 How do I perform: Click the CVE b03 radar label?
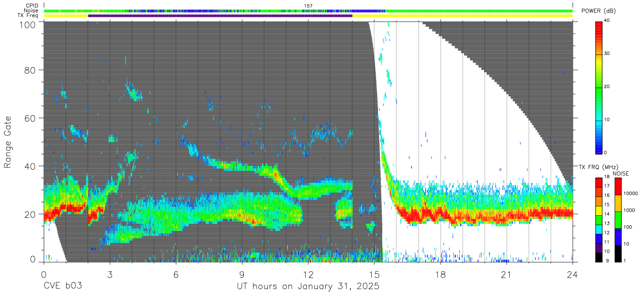(62, 287)
